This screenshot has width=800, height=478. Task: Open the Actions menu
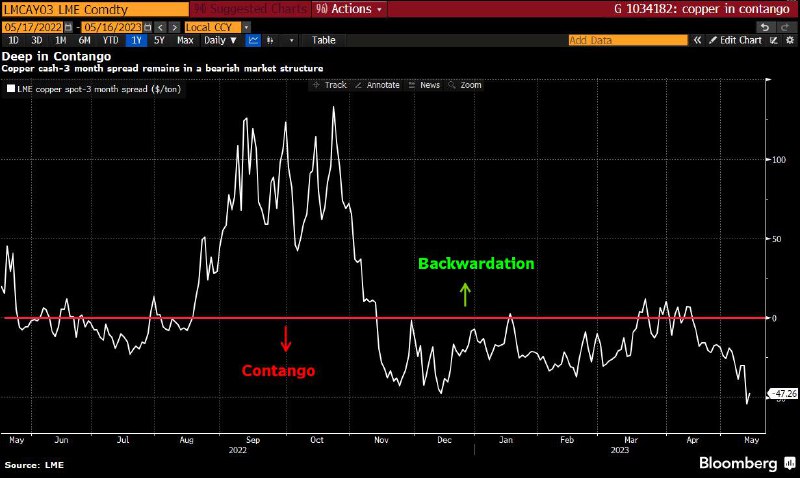pyautogui.click(x=349, y=9)
